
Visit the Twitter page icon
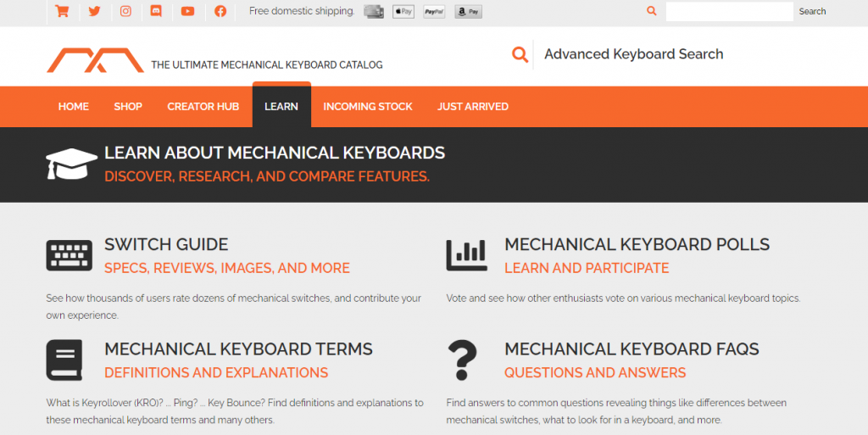[x=95, y=11]
